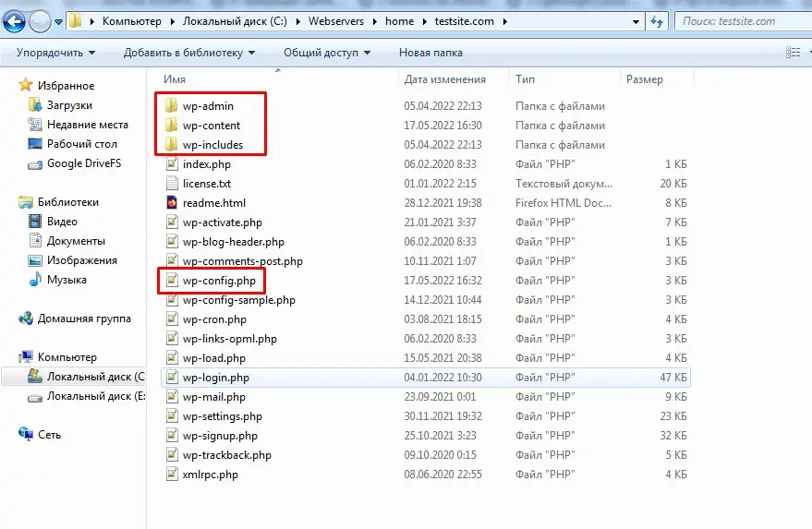The width and height of the screenshot is (812, 529).
Task: Select the file name xmlrpc.php
Action: click(x=211, y=475)
